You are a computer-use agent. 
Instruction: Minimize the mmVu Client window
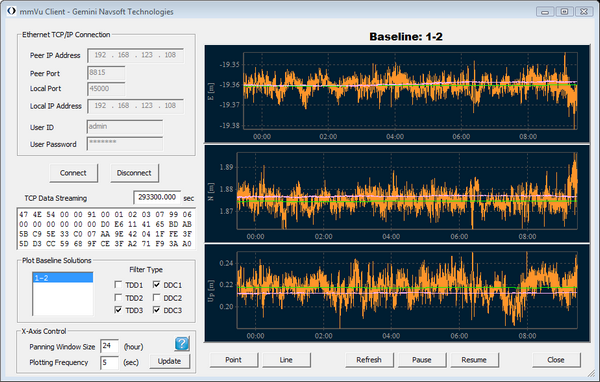point(545,12)
